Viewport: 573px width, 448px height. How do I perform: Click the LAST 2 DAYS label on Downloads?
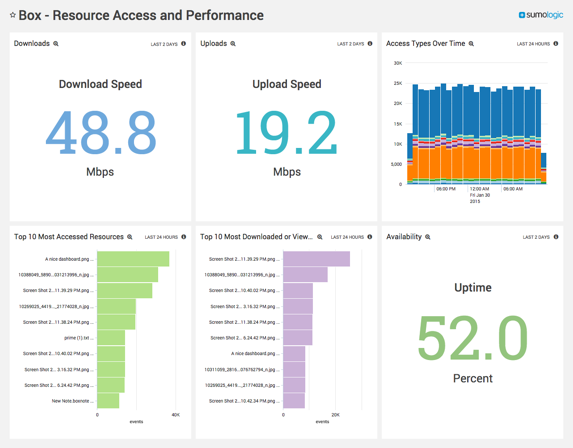click(x=164, y=44)
